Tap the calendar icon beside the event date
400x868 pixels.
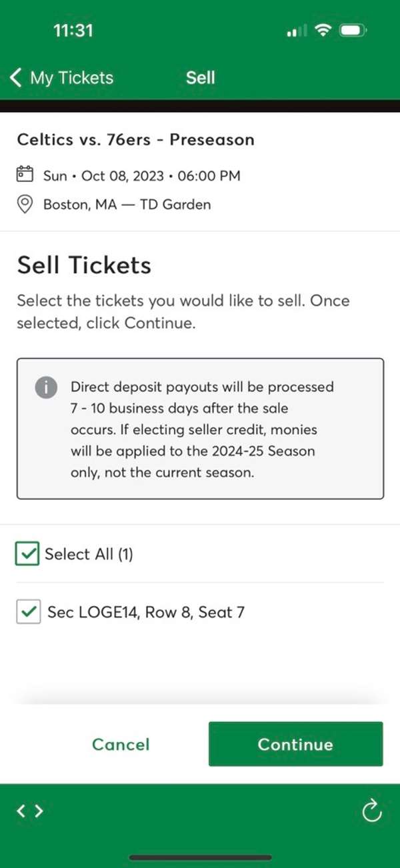click(x=25, y=173)
